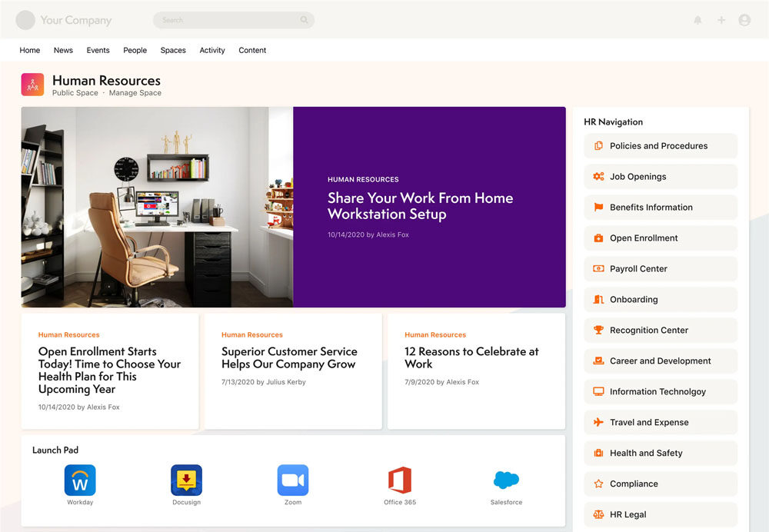Image resolution: width=769 pixels, height=532 pixels.
Task: Open Policies and Procedures navigation button
Action: click(x=660, y=146)
